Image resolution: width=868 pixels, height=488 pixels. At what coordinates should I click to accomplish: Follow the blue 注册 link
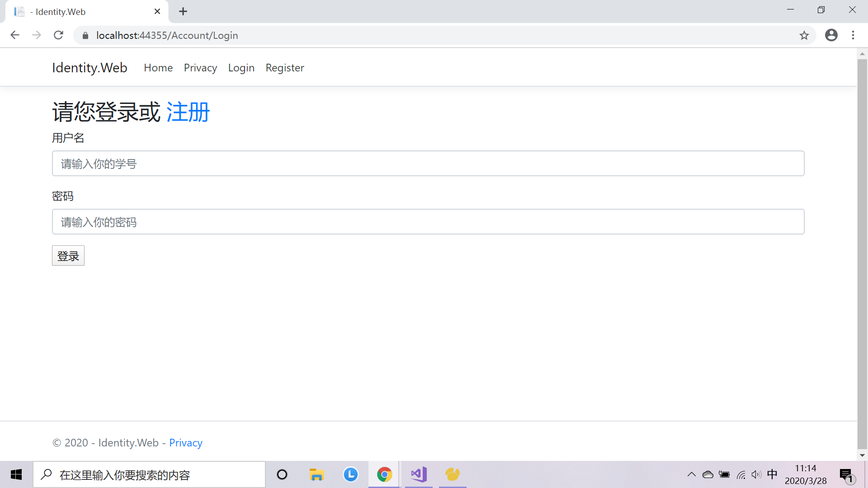point(188,112)
